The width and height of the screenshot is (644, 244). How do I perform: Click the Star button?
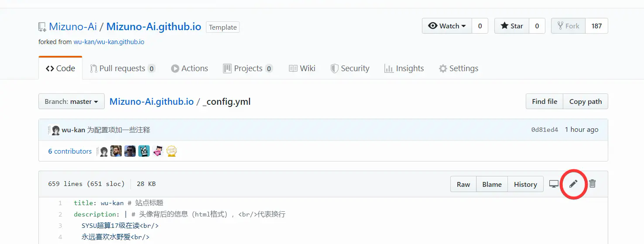coord(512,26)
